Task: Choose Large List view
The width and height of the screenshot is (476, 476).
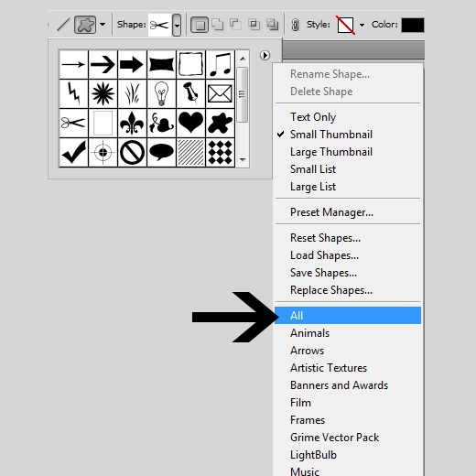Action: tap(348, 187)
